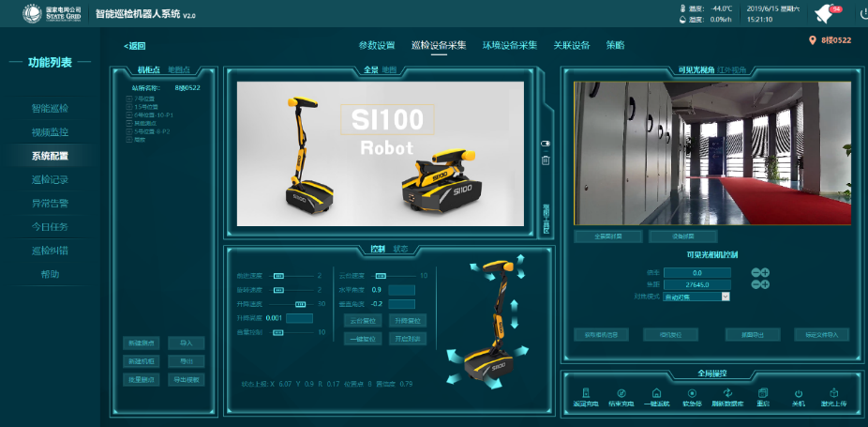868x427 pixels.
Task: Click the 焦距 field showing 27645.0
Action: click(x=697, y=284)
